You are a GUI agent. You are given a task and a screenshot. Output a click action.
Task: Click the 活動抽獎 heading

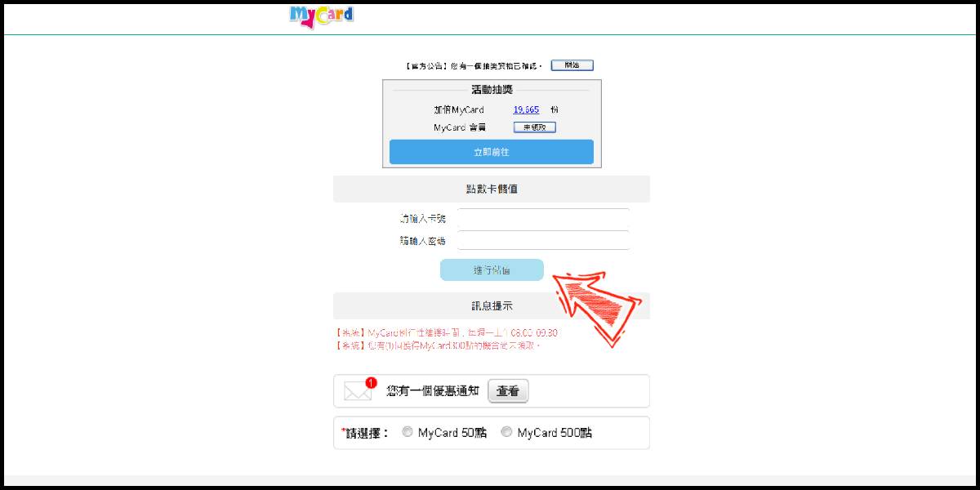pos(492,90)
